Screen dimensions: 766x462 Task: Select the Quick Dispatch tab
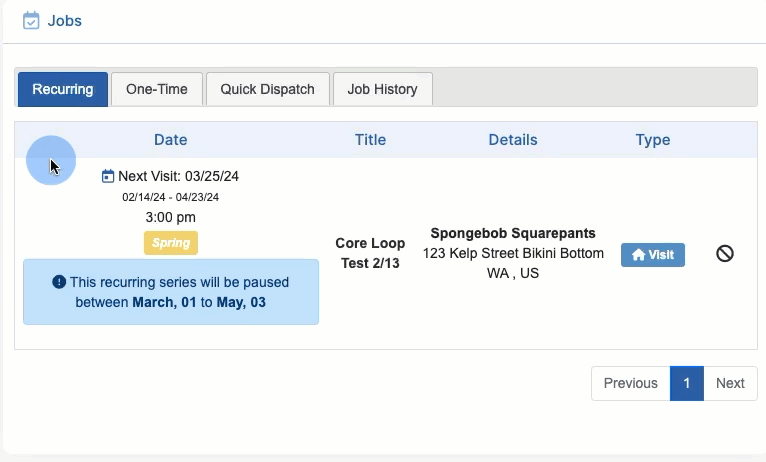(x=268, y=89)
